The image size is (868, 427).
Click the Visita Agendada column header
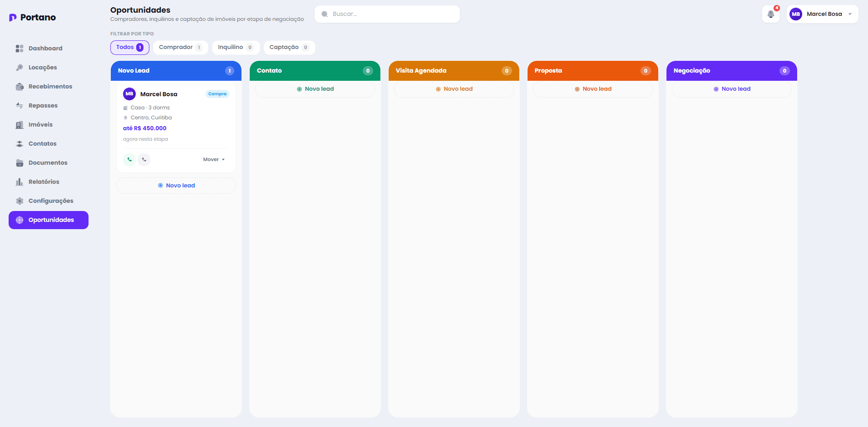[x=454, y=71]
